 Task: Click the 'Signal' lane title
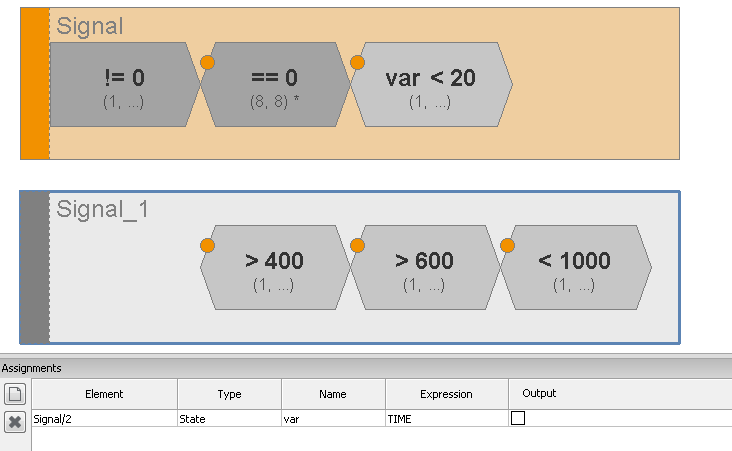[x=90, y=26]
